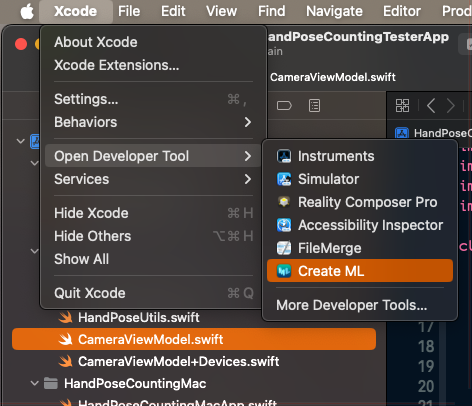Close the Xcode window with red button

(x=21, y=44)
